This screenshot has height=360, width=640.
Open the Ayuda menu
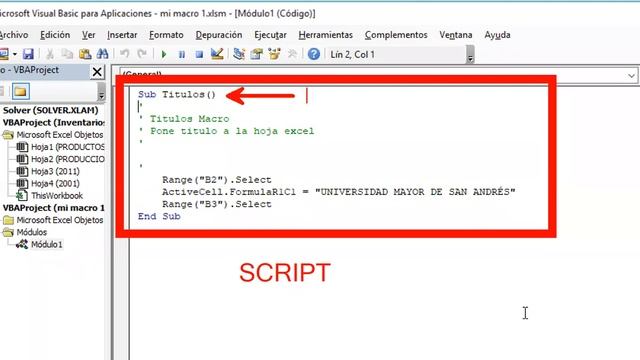[x=498, y=35]
